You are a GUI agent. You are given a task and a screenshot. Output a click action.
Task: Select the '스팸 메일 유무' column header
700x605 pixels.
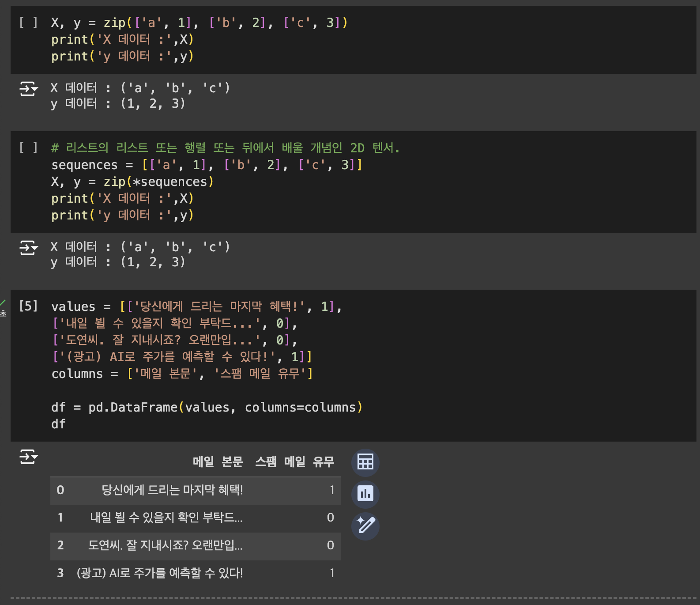[294, 462]
